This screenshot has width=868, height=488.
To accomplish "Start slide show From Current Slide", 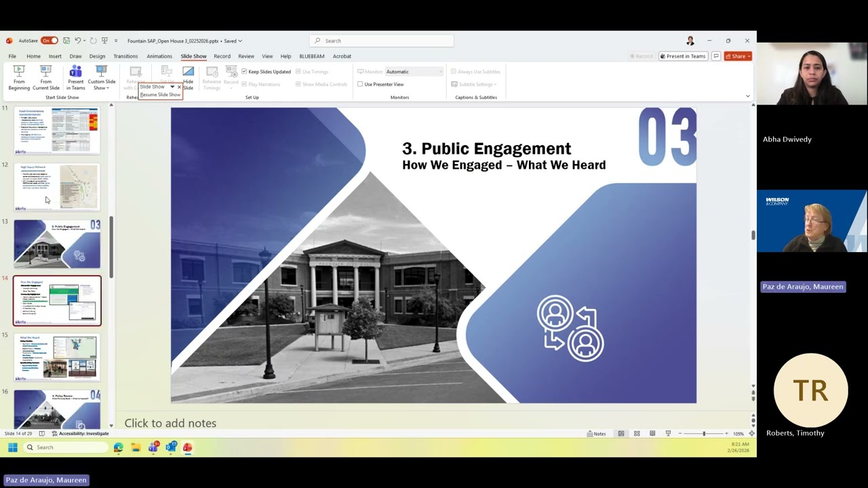I will pos(45,78).
